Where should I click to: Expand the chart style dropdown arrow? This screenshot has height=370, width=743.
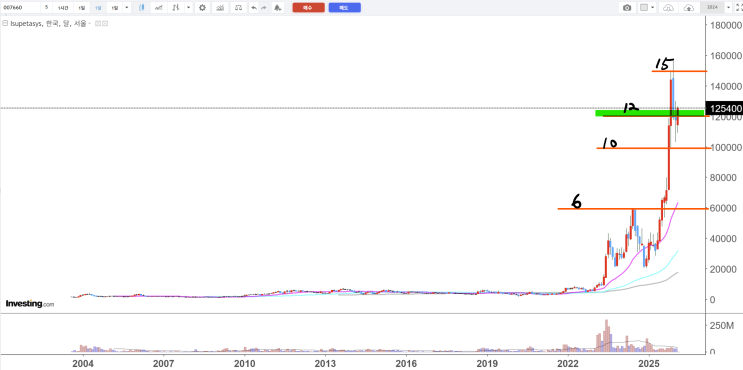click(189, 8)
